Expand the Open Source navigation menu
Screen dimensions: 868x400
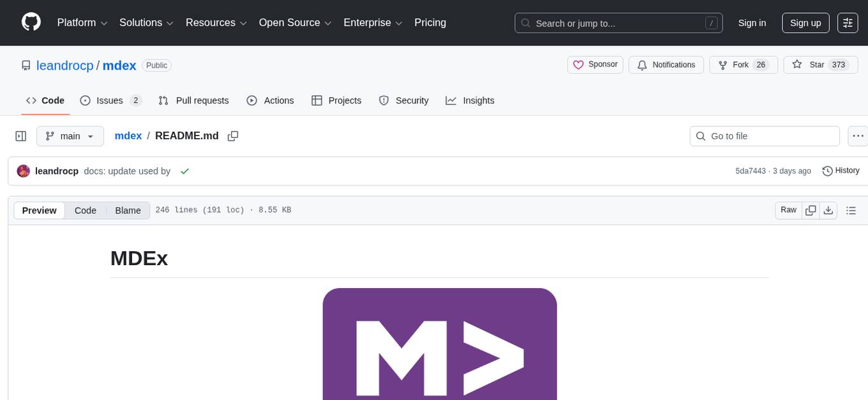(x=295, y=22)
